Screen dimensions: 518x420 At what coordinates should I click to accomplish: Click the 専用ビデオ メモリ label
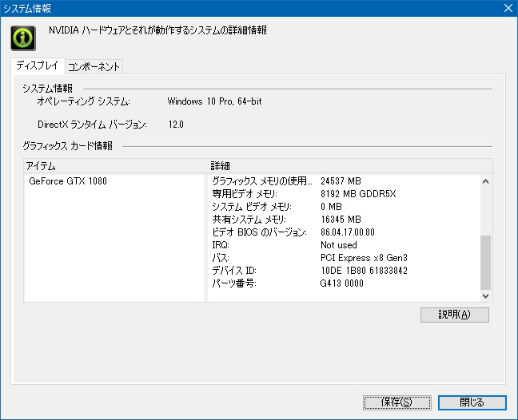tap(245, 194)
